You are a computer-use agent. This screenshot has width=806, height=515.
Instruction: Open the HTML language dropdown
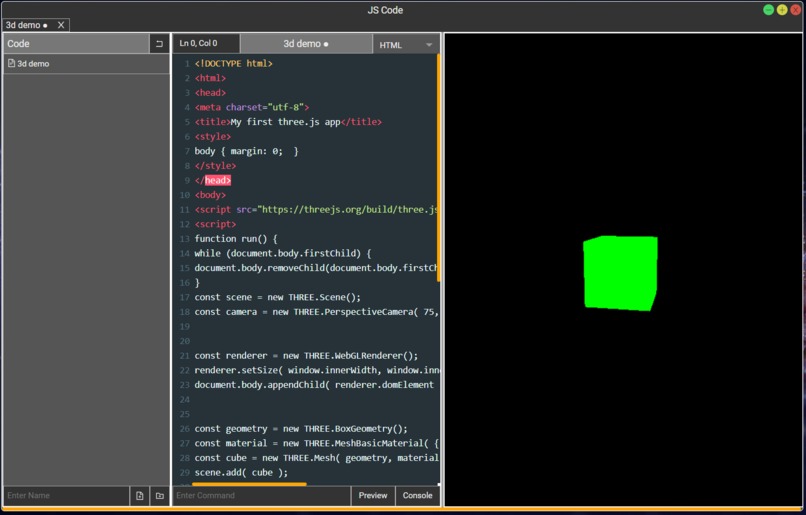(406, 45)
